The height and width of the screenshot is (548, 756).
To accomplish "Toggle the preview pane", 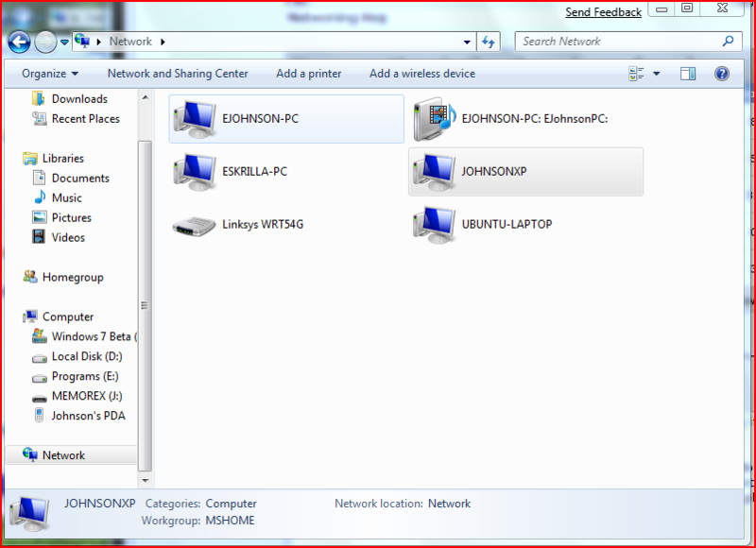I will (x=688, y=74).
